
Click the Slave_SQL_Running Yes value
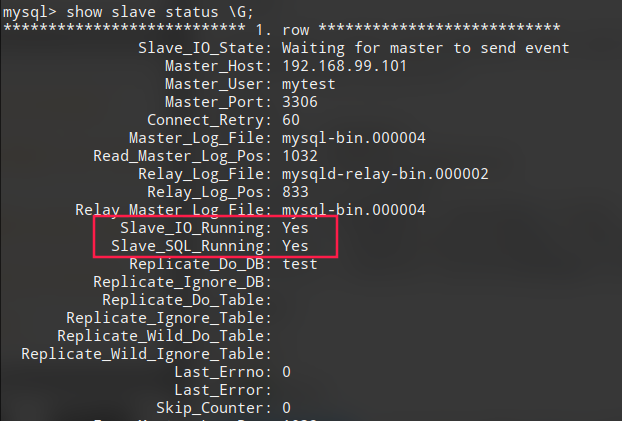point(295,246)
